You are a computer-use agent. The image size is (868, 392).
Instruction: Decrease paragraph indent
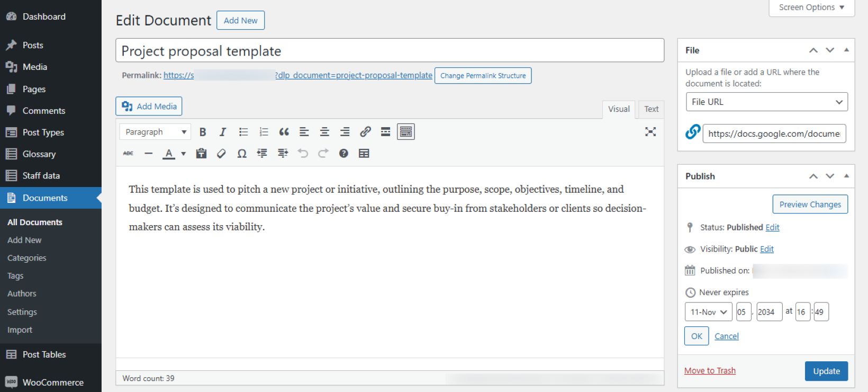262,154
